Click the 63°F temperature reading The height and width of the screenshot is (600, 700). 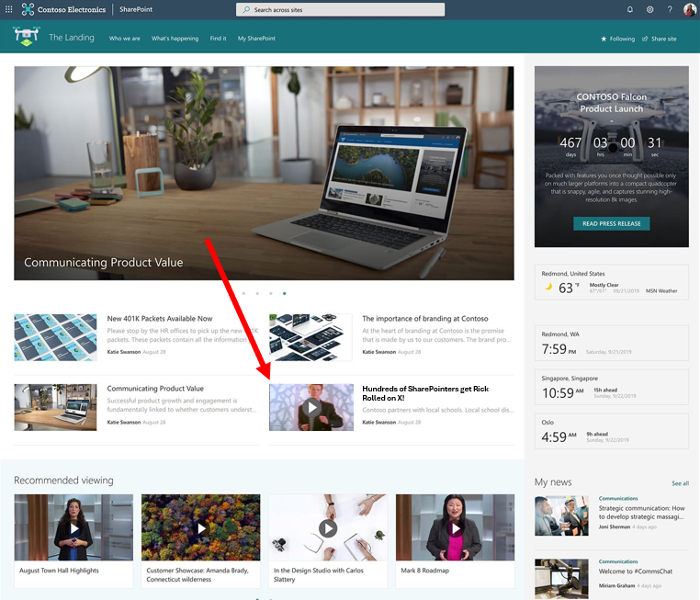pos(569,288)
